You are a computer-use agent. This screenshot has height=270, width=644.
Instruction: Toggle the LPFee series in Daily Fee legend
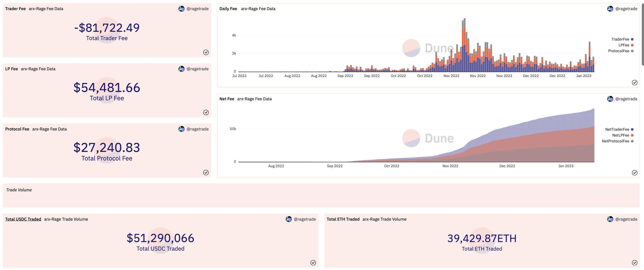point(626,45)
